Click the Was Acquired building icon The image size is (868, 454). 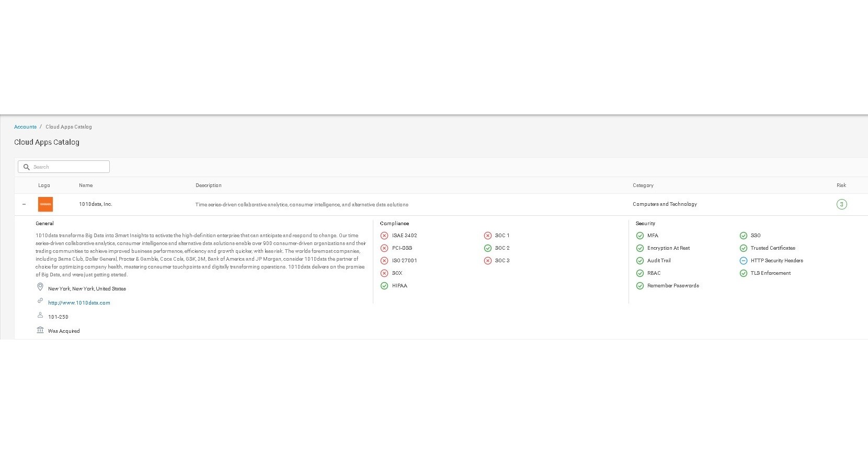(x=40, y=330)
